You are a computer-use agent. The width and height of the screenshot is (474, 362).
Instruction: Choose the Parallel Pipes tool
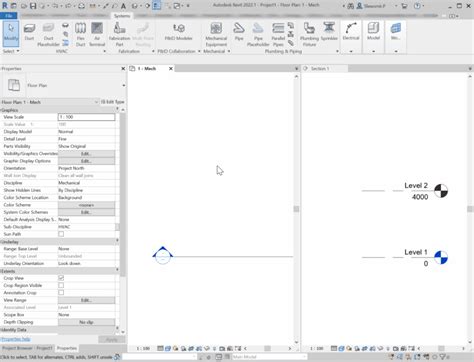(x=278, y=34)
